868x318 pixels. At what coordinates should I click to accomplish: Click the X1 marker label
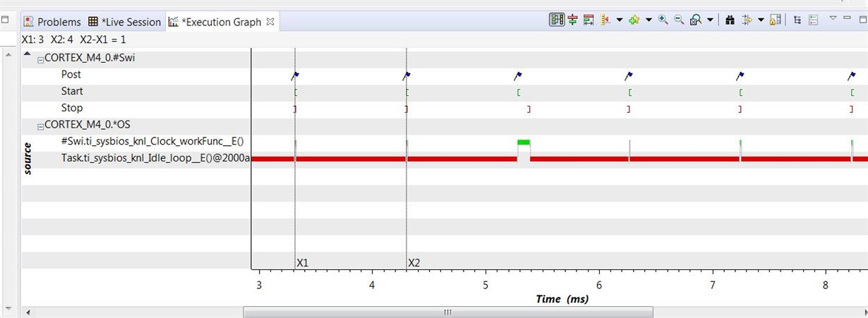point(303,262)
